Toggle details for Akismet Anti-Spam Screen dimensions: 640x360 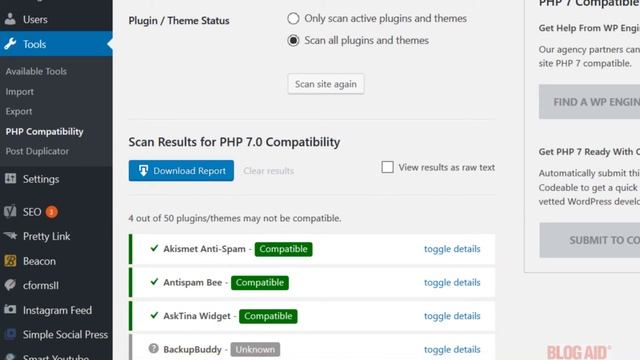(x=452, y=249)
